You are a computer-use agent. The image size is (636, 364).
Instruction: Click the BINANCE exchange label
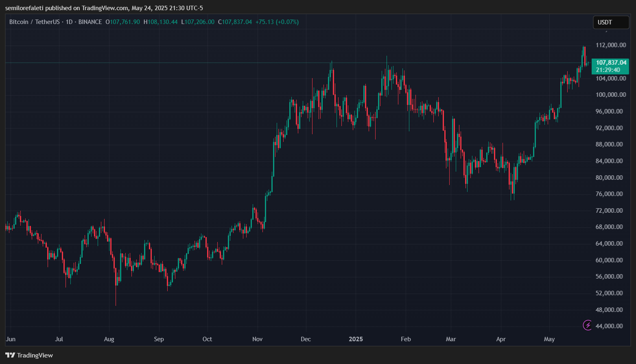[x=90, y=22]
